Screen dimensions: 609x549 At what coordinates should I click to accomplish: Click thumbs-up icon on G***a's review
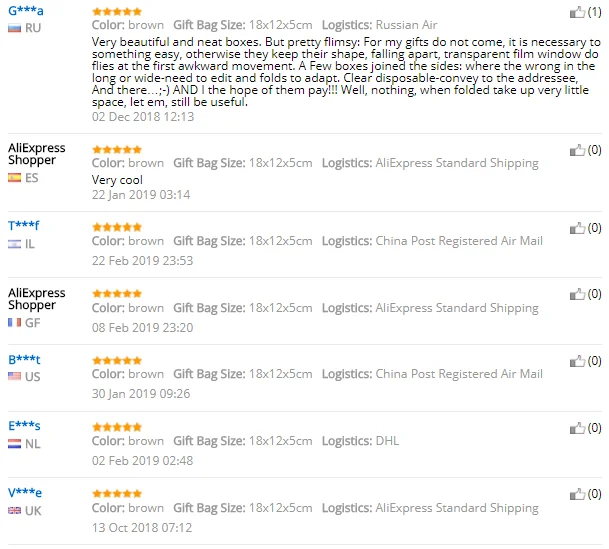click(577, 13)
